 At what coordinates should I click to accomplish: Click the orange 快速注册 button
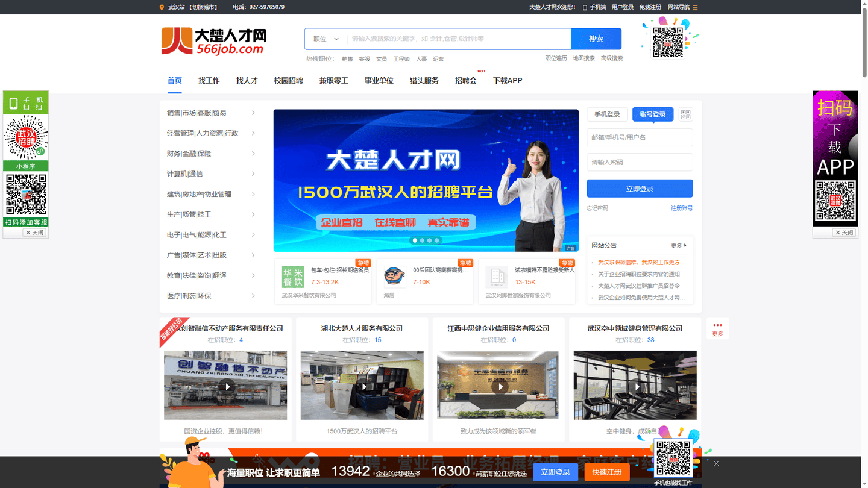tap(607, 472)
